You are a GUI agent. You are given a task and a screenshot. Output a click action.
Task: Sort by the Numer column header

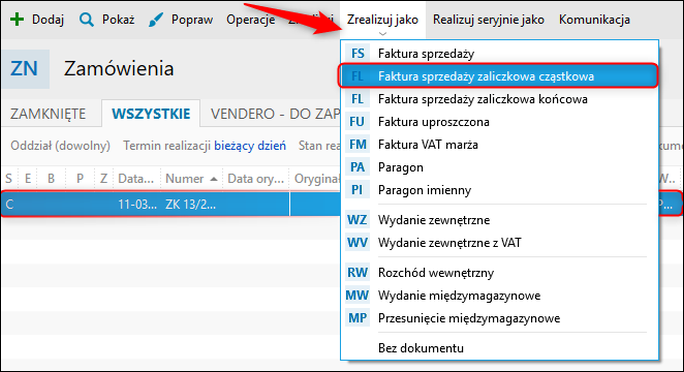(192, 179)
